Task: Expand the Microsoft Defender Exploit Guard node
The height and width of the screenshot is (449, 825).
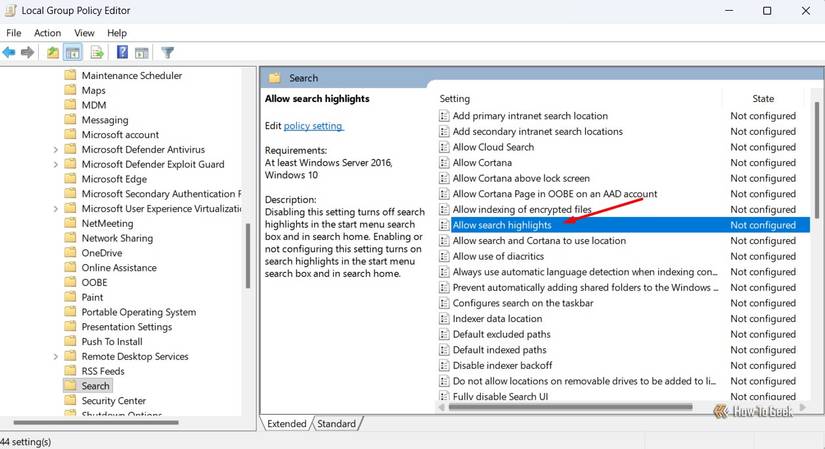Action: click(x=56, y=164)
